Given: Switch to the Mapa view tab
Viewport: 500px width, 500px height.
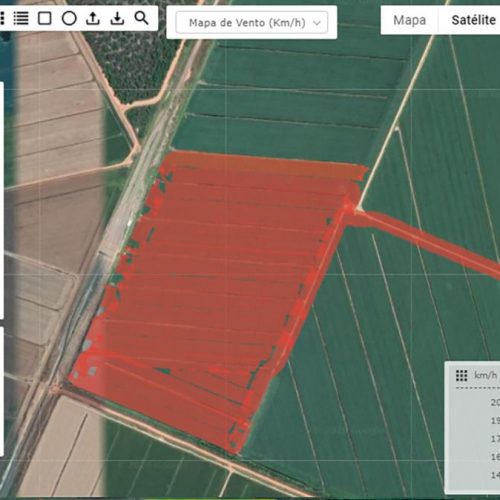Looking at the screenshot, I should pos(409,20).
